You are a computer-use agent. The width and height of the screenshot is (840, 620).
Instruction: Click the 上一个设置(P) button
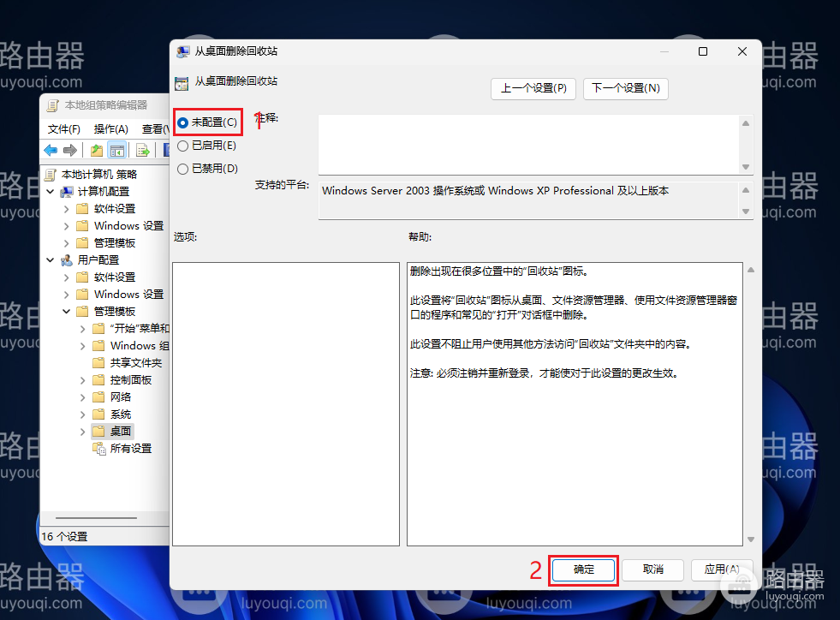533,88
